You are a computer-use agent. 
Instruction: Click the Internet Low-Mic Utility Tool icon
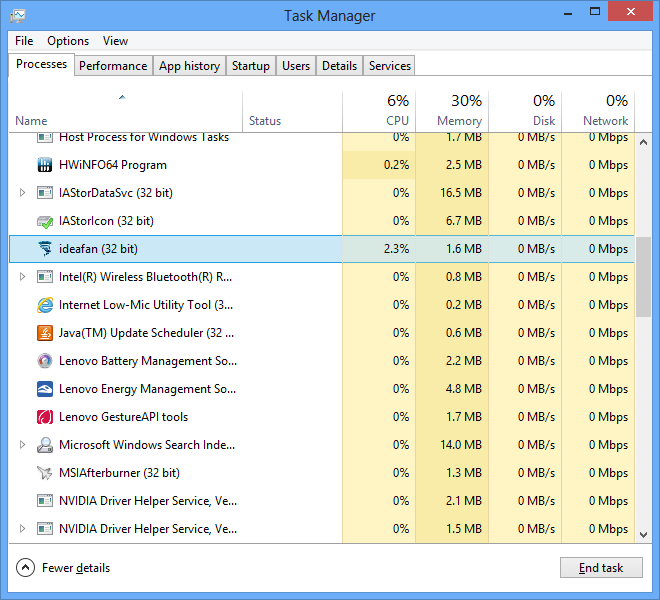coord(45,305)
